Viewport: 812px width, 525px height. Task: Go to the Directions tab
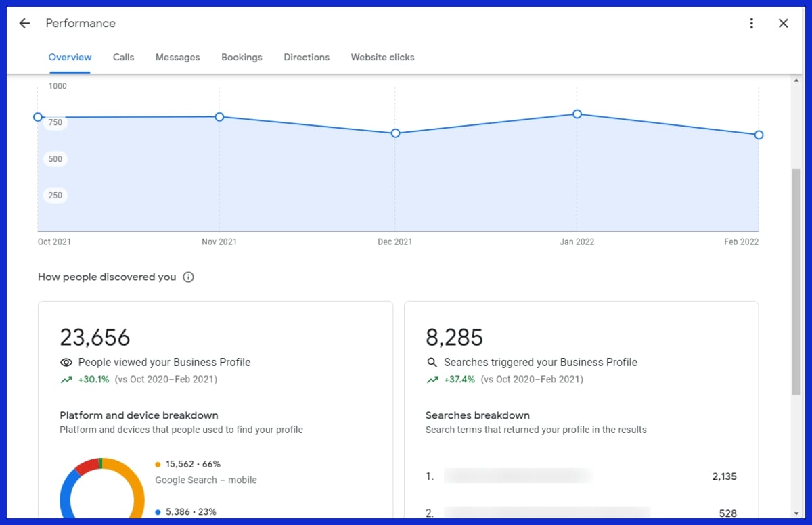point(306,57)
